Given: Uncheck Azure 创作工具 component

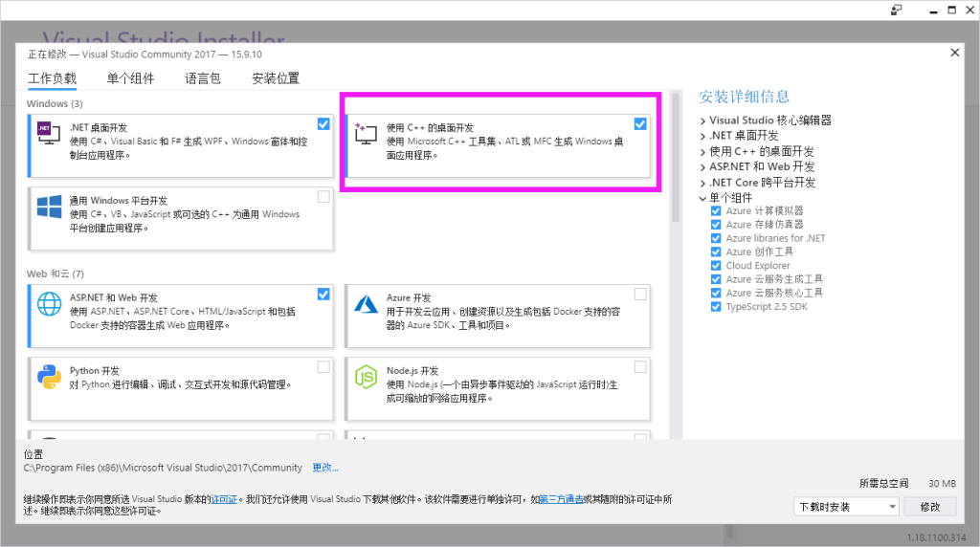Looking at the screenshot, I should (716, 252).
